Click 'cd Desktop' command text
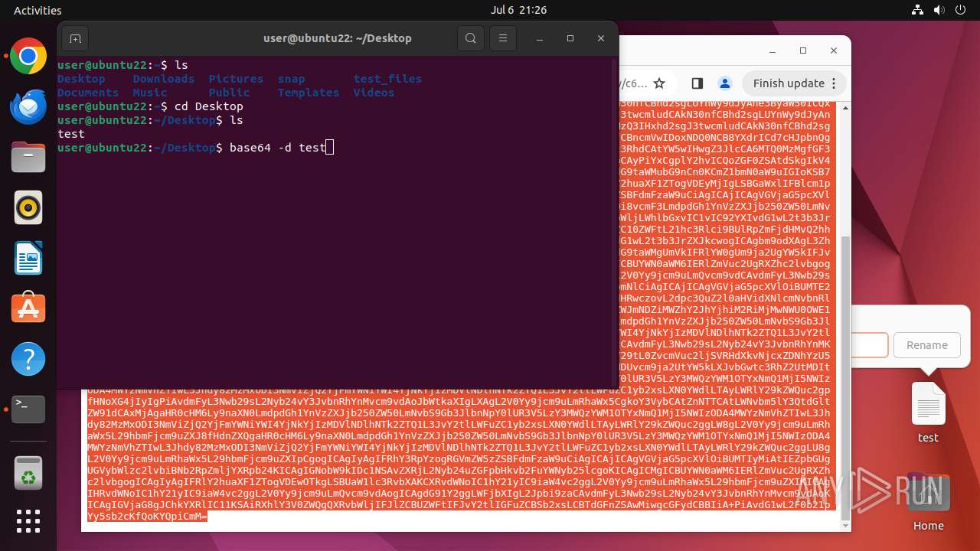980x551 pixels. coord(208,106)
